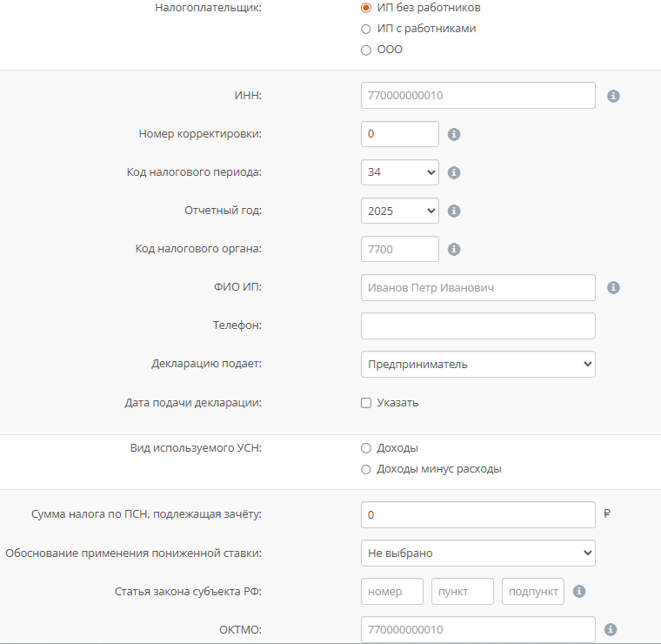Focus the ИНН input field
Image resolution: width=661 pixels, height=644 pixels.
[x=477, y=96]
